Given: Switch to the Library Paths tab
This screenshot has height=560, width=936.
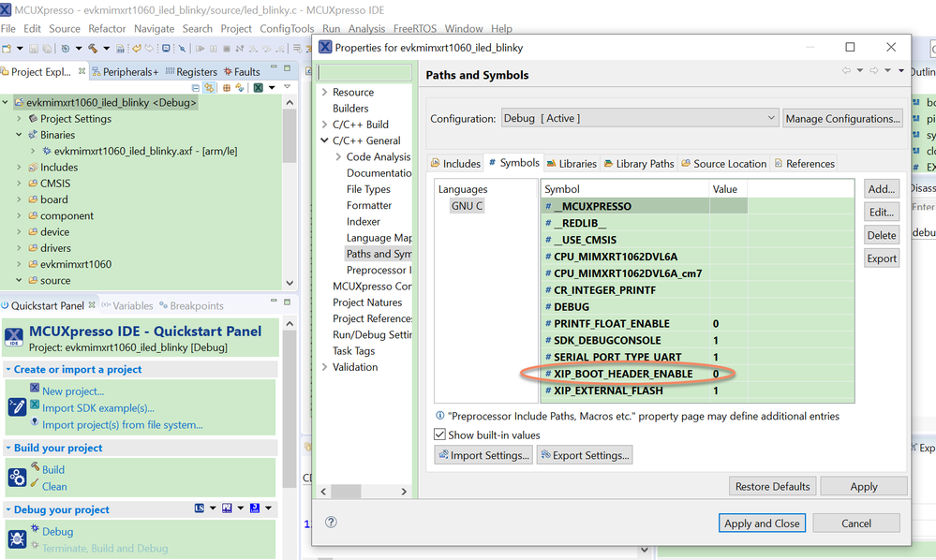Looking at the screenshot, I should (639, 163).
